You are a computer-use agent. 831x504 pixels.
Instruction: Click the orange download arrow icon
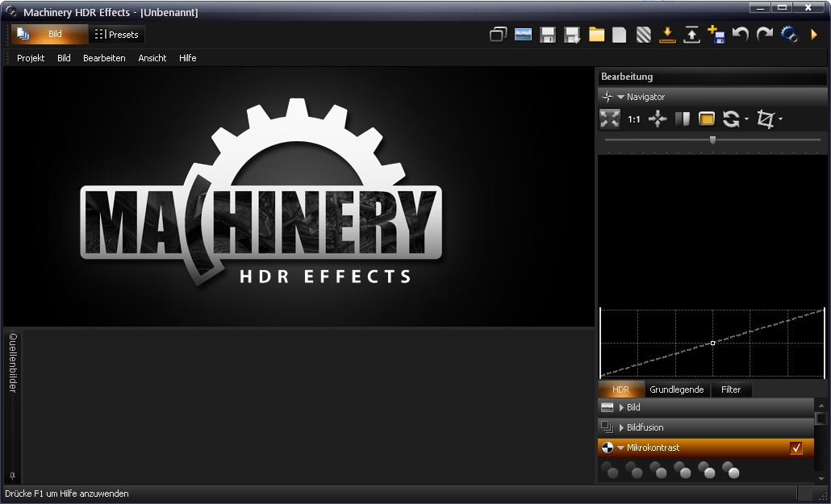667,35
